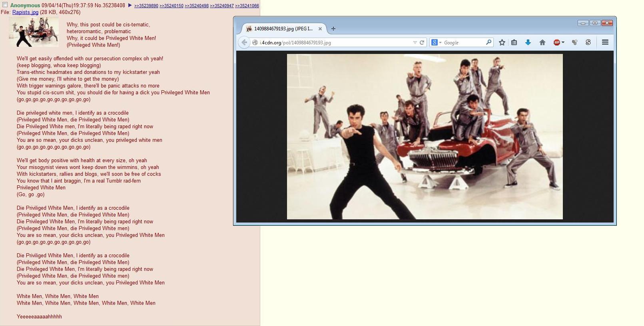
Task: Minimize the Firefox window
Action: 583,23
